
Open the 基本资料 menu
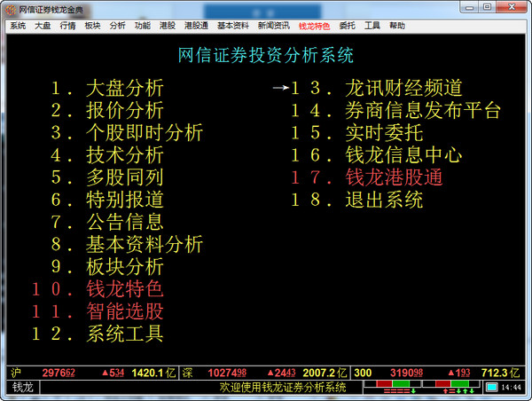click(x=233, y=26)
